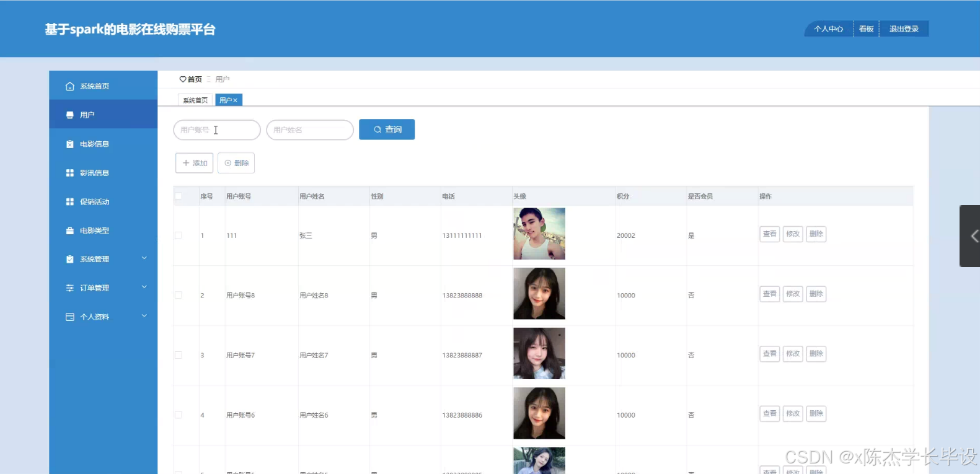Open 个人中心 in the top bar
The image size is (980, 474).
coord(829,29)
